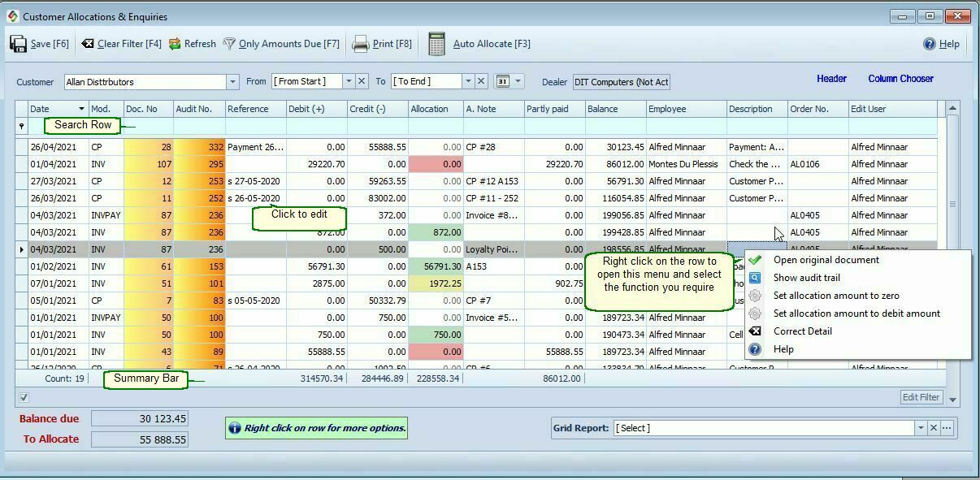Click employee cell 'Montes Du Plessis'
The height and width of the screenshot is (480, 980).
point(686,164)
